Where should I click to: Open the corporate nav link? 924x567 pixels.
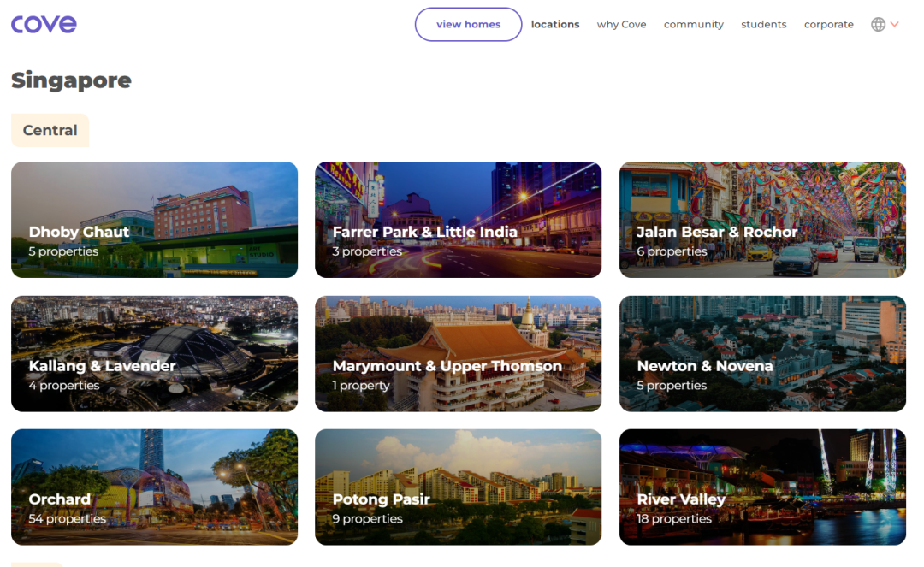828,25
